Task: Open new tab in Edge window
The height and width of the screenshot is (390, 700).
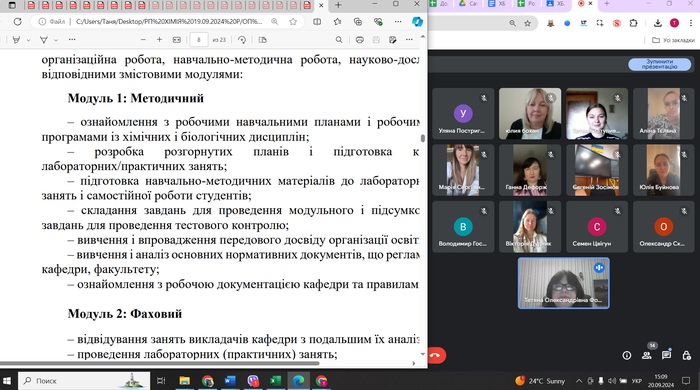Action: tap(338, 5)
